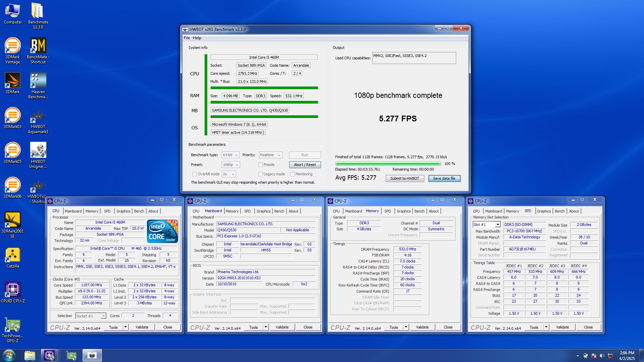Click the Used CPU capabilities text box
Image resolution: width=644 pixels, height=362 pixels.
click(x=414, y=58)
